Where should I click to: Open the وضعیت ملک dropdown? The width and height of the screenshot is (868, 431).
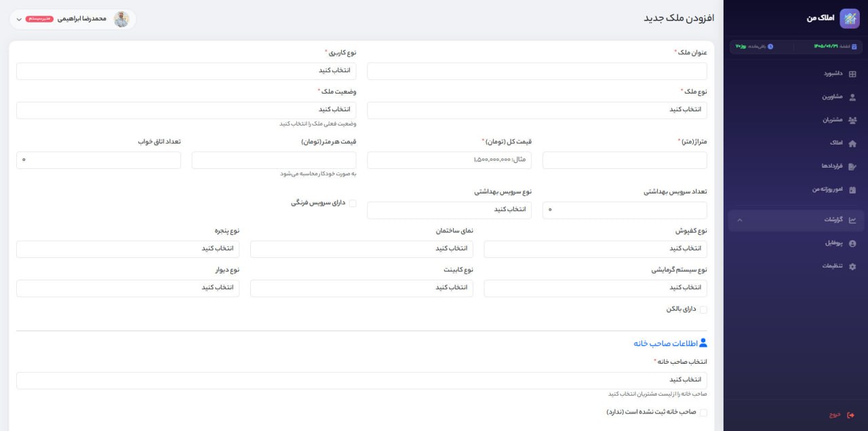(x=186, y=110)
